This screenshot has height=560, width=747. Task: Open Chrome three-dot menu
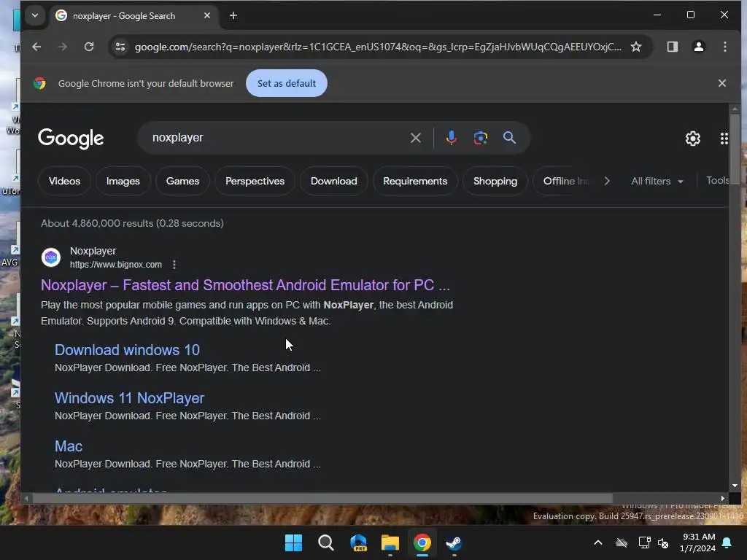(724, 47)
